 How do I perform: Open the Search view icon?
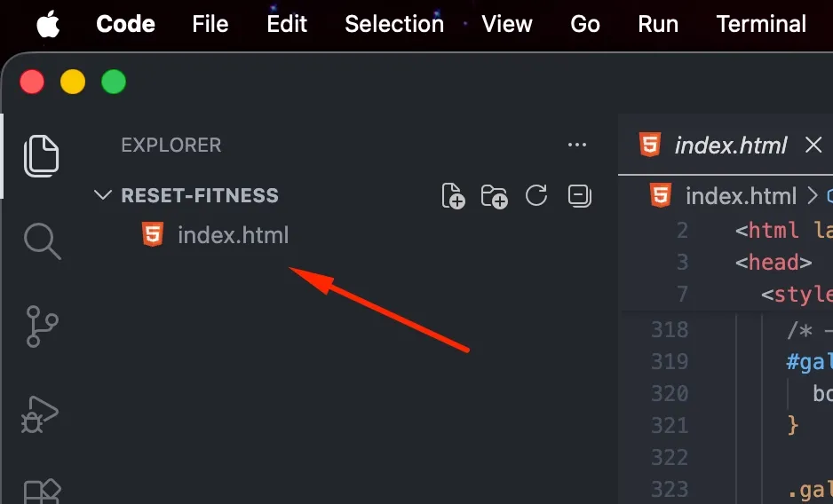tap(42, 241)
